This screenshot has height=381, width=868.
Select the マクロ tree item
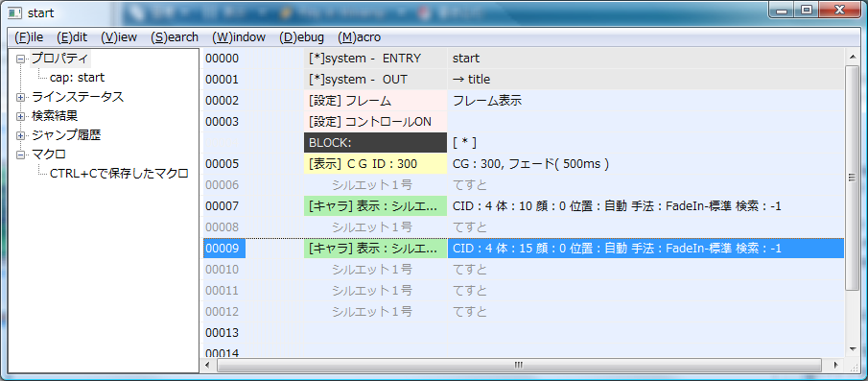[49, 154]
